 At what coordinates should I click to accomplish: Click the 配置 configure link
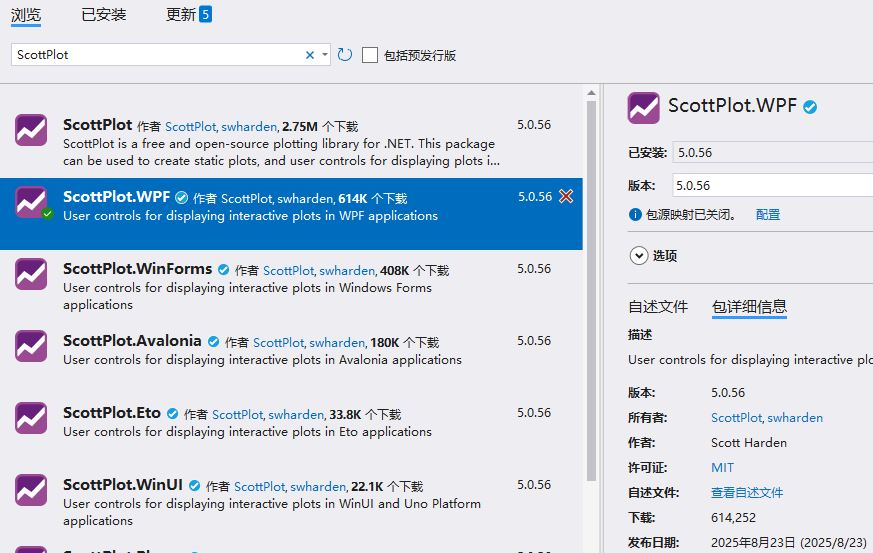(x=768, y=215)
